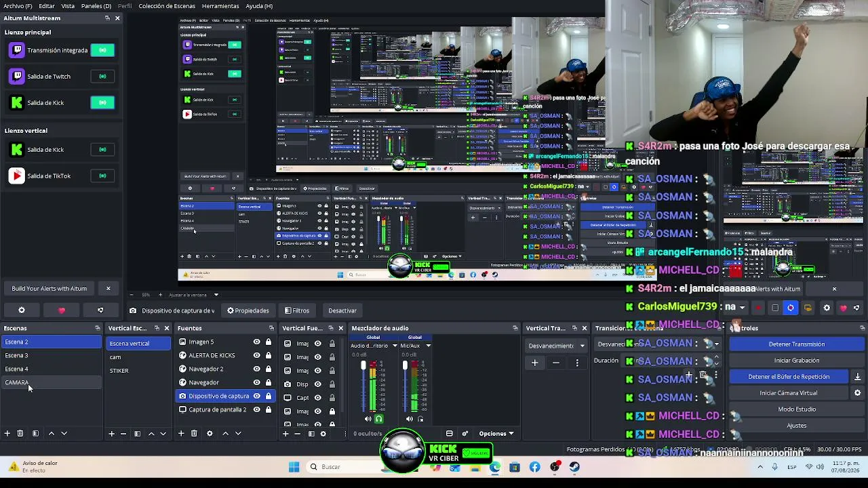Open preview scaling Ajustar a la ventana dropdown
The width and height of the screenshot is (868, 488).
click(193, 295)
